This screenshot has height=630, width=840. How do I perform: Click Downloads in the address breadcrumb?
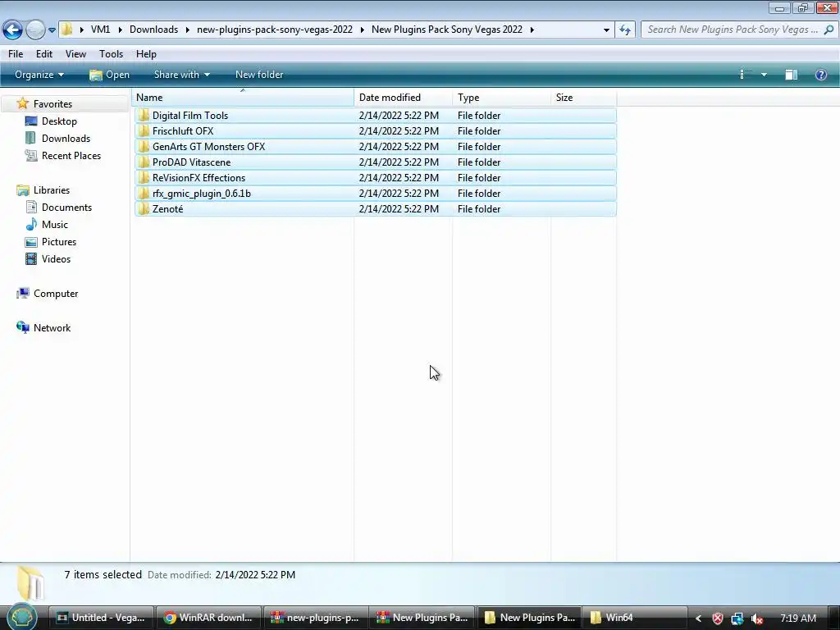click(x=153, y=30)
